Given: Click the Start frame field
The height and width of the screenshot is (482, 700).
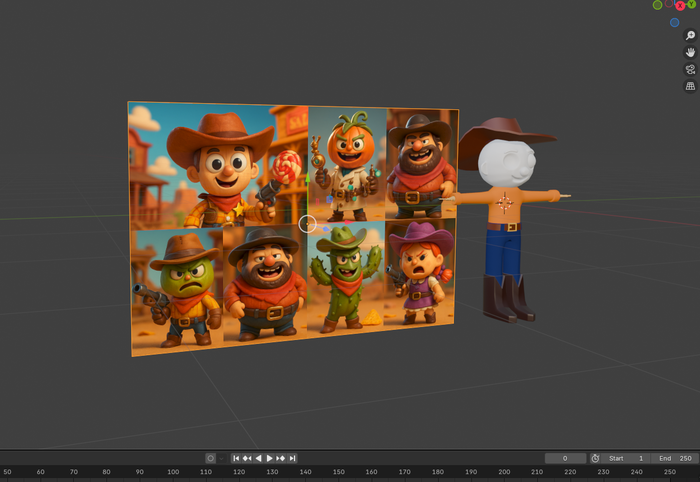Looking at the screenshot, I should 626,458.
